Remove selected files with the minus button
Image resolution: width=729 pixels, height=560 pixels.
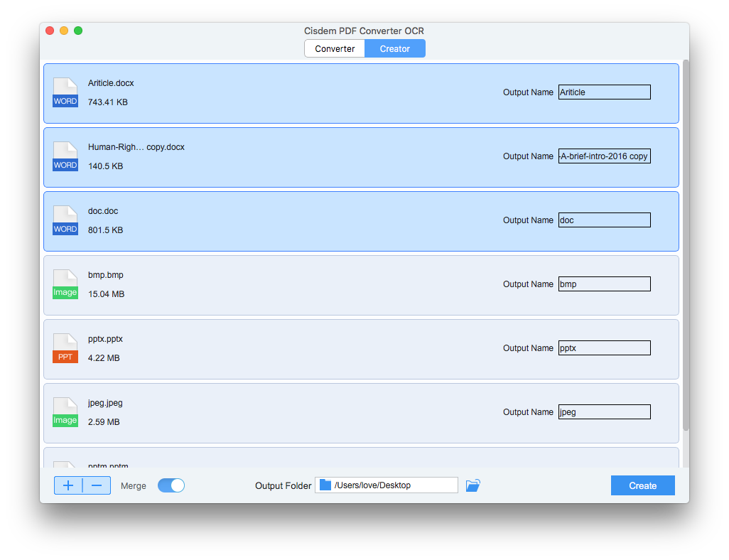(x=97, y=485)
